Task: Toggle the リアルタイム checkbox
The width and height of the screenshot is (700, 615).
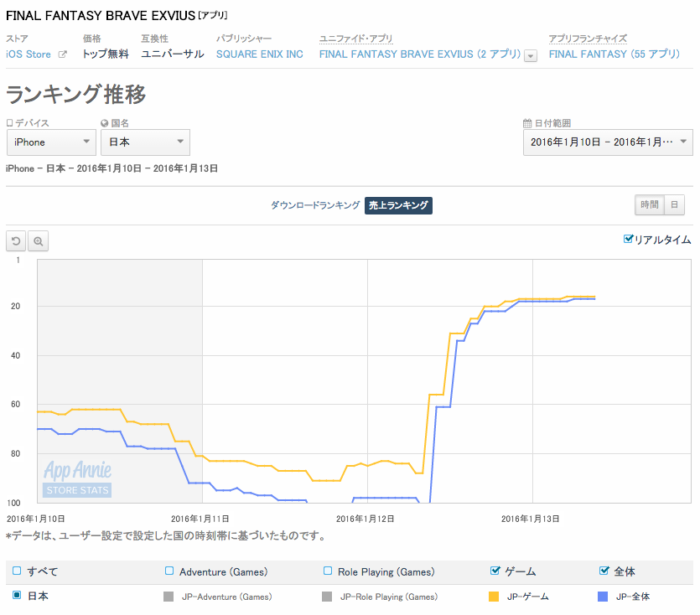Action: [629, 240]
